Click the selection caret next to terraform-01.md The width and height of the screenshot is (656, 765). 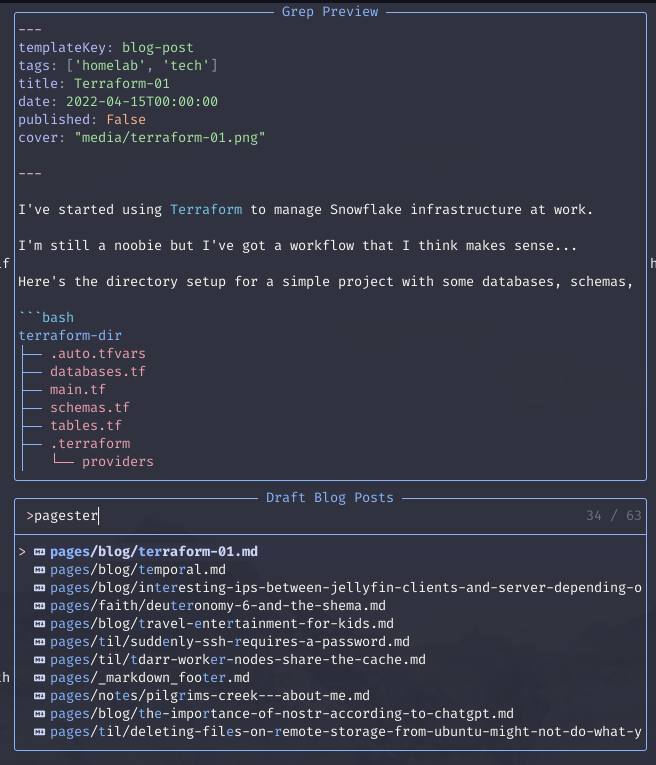[x=22, y=552]
